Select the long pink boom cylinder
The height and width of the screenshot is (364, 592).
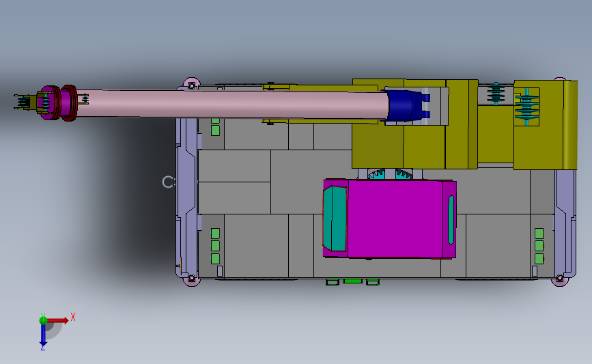[232, 104]
